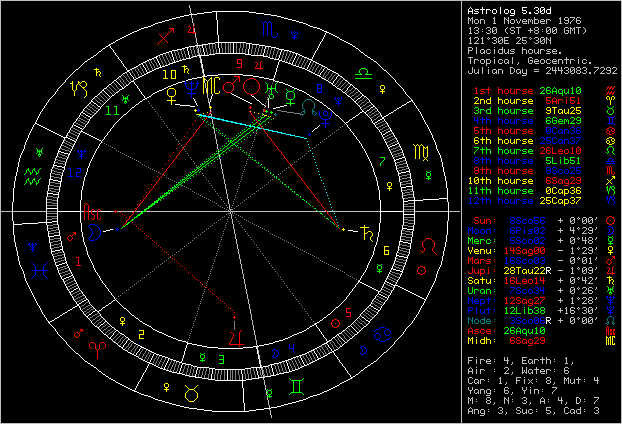Viewport: 622px width, 424px height.
Task: Click the yellow MC marker in the chart
Action: click(211, 86)
